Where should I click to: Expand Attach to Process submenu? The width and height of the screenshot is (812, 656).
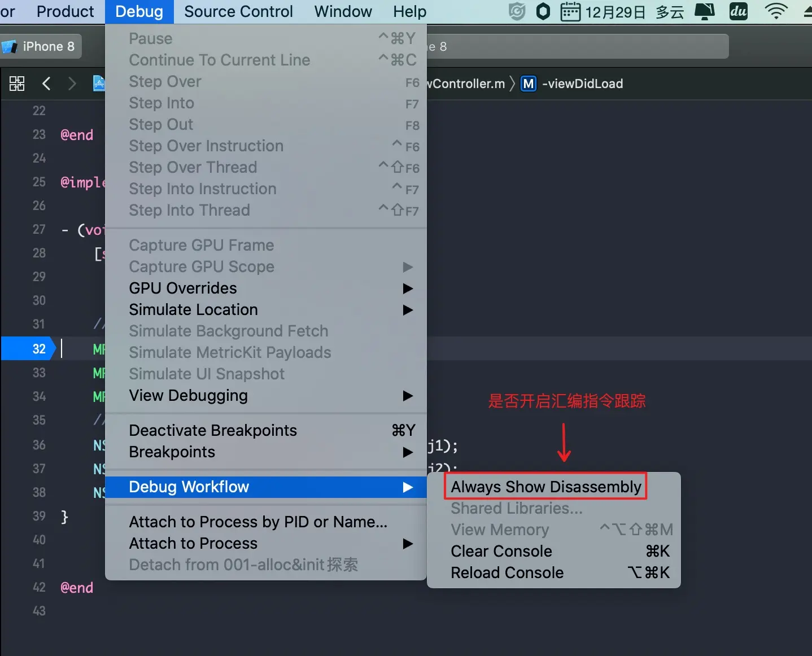pos(265,543)
